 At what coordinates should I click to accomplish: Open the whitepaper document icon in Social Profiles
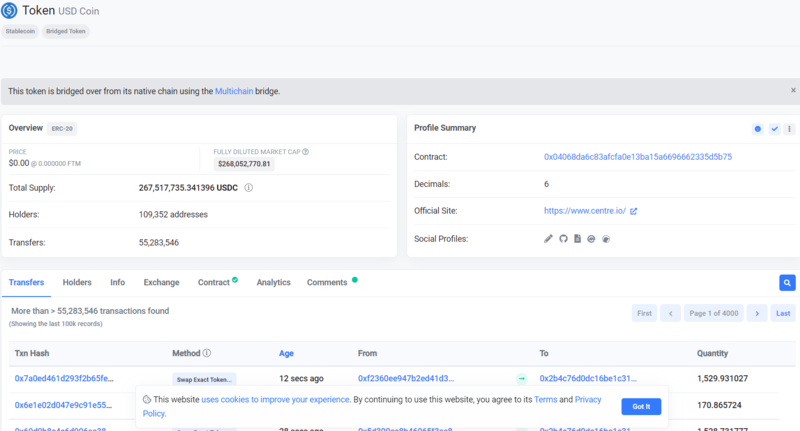(x=577, y=239)
